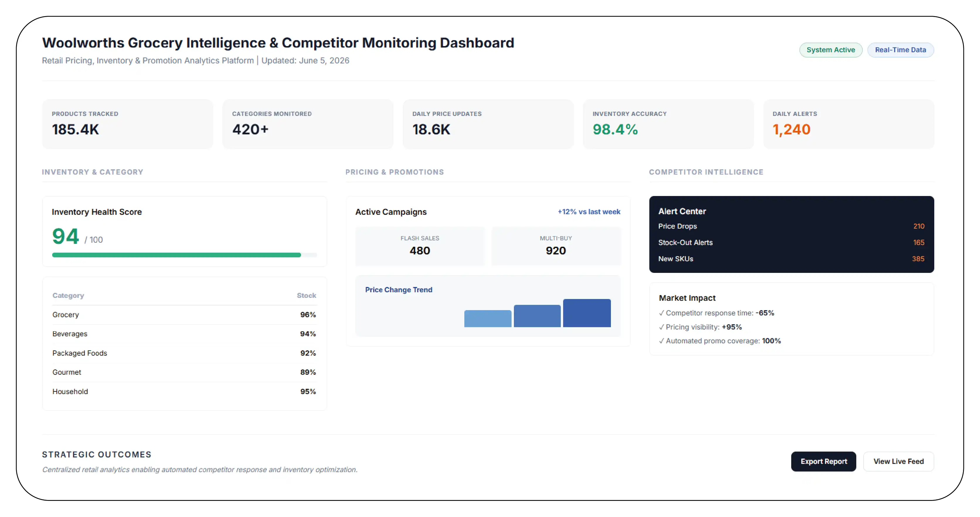The width and height of the screenshot is (980, 517).
Task: Click the Strategic Outcomes heading
Action: coord(97,455)
